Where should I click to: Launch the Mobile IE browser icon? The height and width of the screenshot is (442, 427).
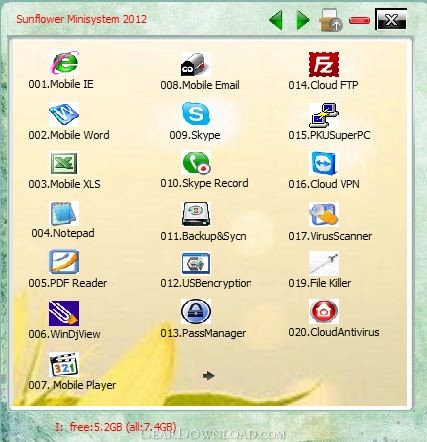(64, 63)
